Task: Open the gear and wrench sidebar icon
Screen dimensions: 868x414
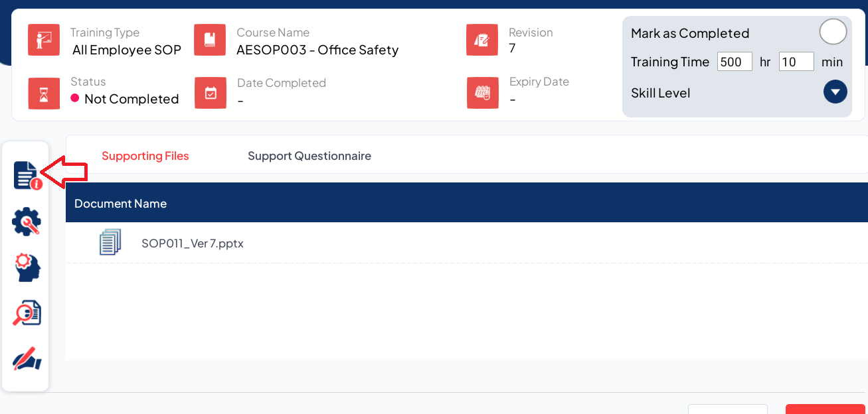Action: click(27, 222)
